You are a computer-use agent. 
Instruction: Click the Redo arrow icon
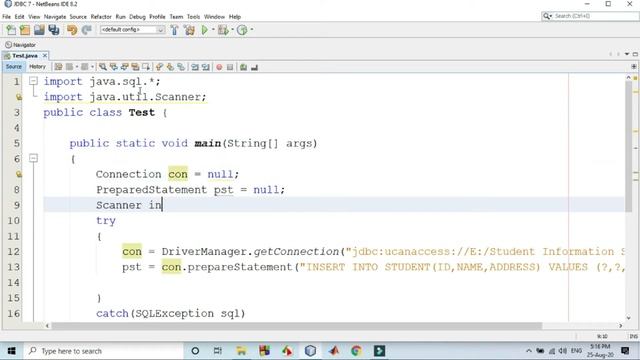click(87, 30)
